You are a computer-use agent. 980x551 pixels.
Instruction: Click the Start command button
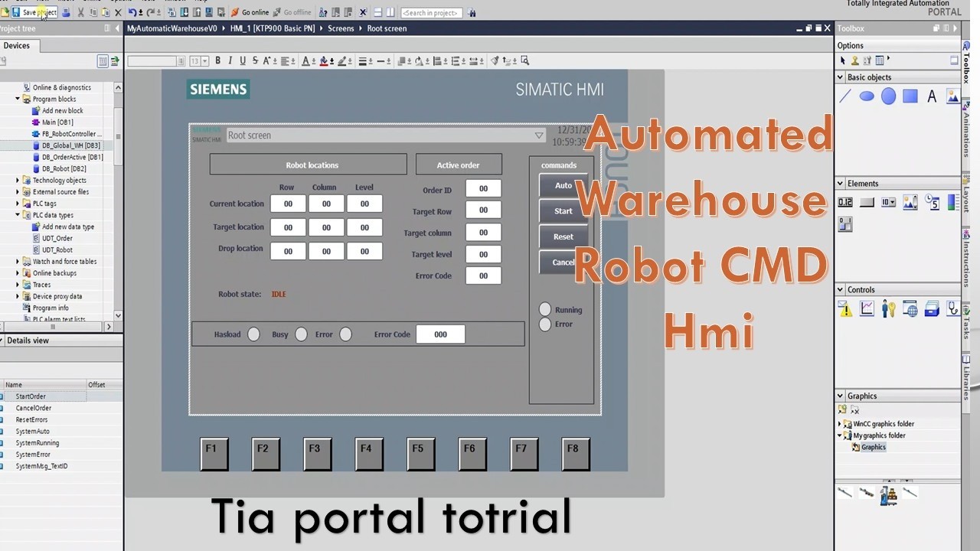click(563, 211)
